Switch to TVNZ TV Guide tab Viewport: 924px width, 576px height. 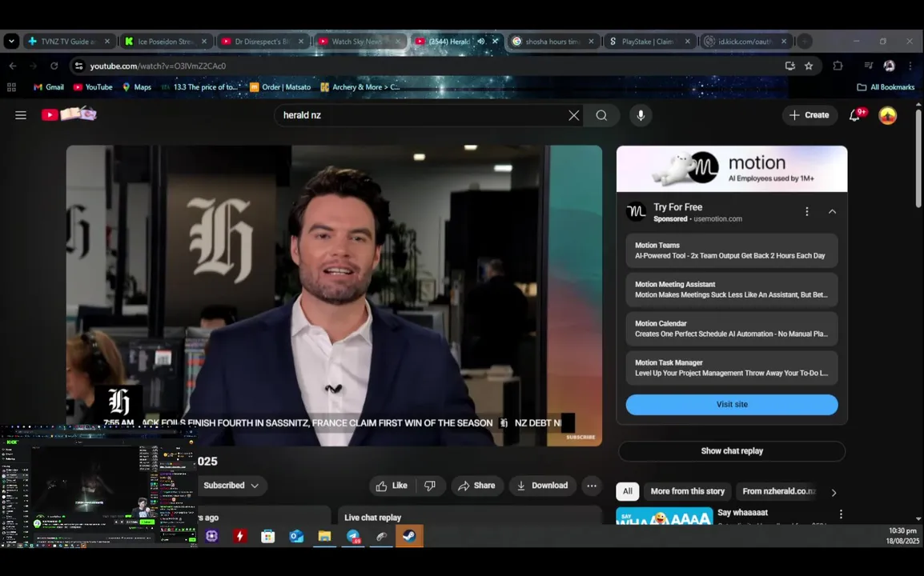pyautogui.click(x=68, y=42)
